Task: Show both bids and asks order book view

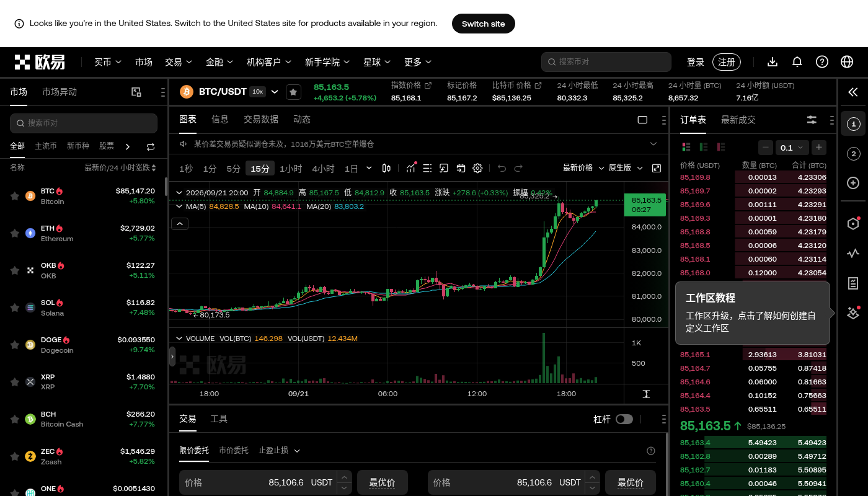Action: 686,147
